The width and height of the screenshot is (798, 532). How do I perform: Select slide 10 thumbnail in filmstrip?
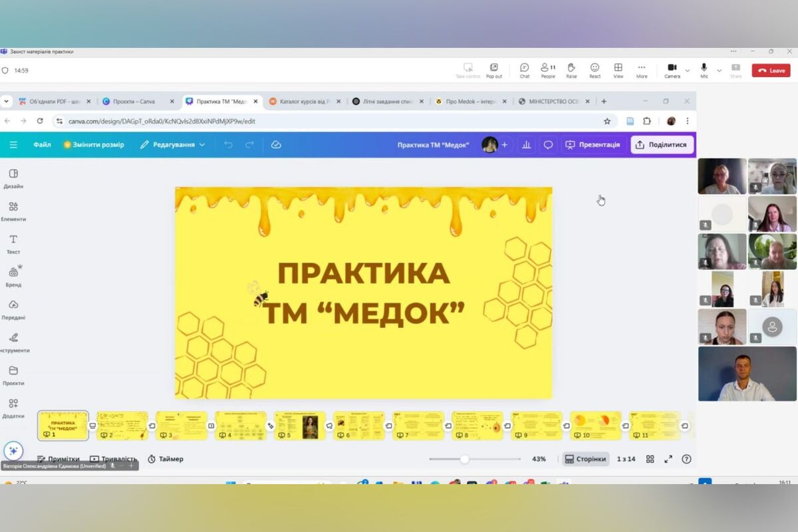(x=596, y=426)
